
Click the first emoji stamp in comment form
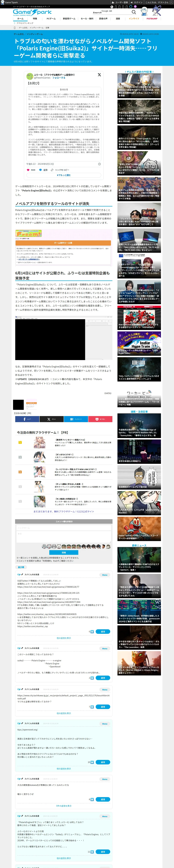[x=44, y=546]
